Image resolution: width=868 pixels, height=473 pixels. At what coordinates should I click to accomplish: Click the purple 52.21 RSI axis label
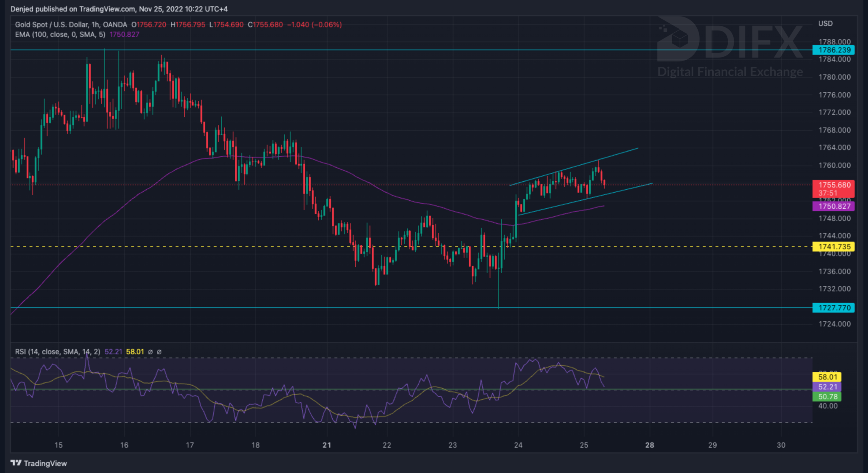click(x=827, y=387)
